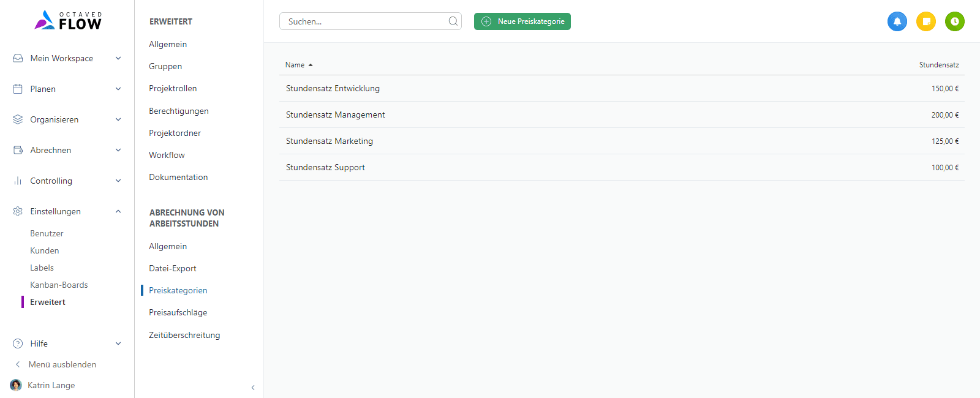Go to Benutzer settings

pos(47,233)
